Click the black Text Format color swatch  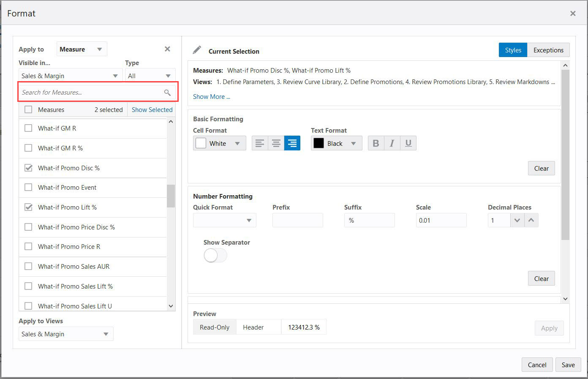coord(318,143)
